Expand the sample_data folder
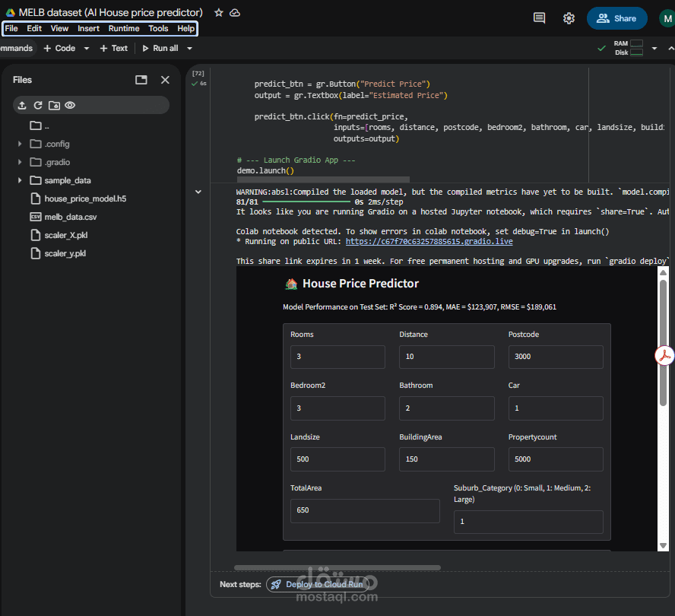The width and height of the screenshot is (675, 616). tap(20, 180)
